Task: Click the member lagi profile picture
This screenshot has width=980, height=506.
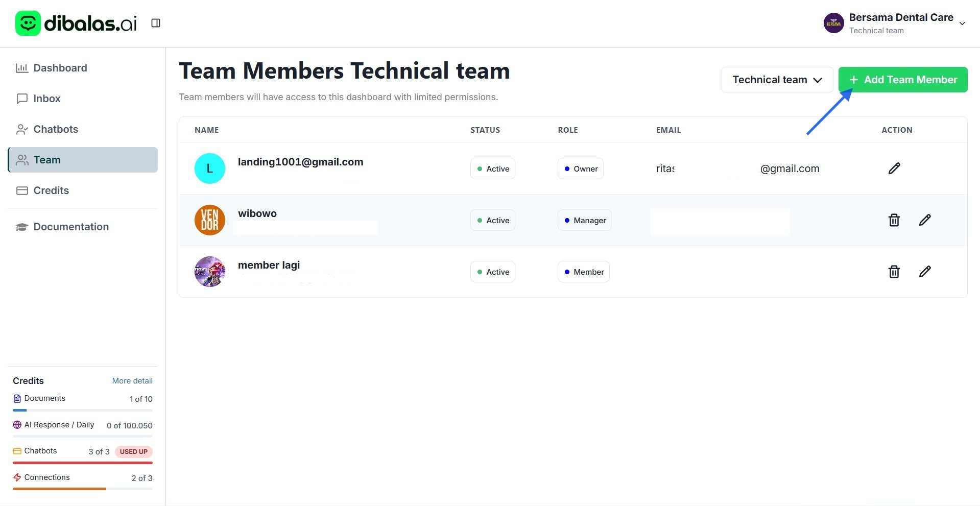Action: 210,272
